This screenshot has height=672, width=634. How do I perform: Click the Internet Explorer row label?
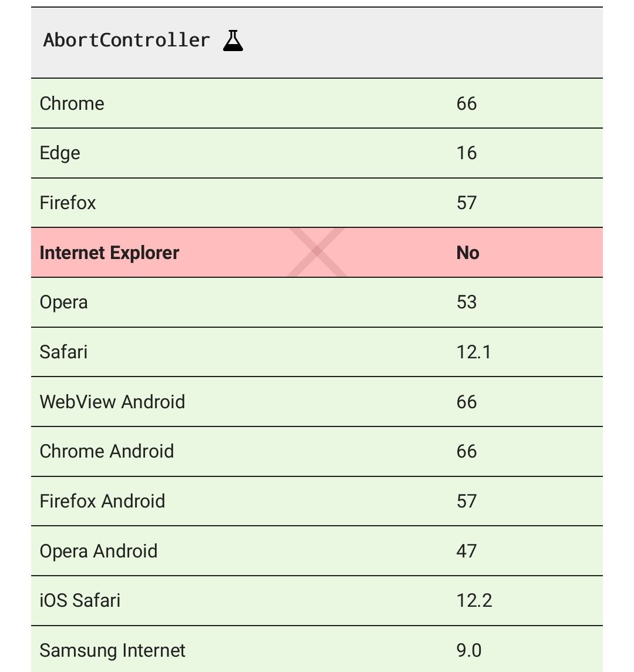tap(109, 253)
